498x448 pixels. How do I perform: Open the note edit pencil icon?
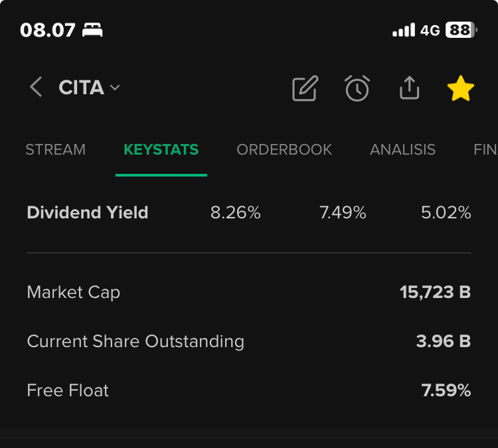point(305,88)
